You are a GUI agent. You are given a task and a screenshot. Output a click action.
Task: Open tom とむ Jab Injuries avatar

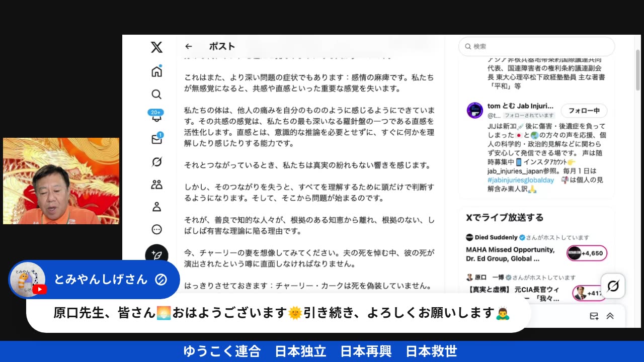pyautogui.click(x=475, y=110)
